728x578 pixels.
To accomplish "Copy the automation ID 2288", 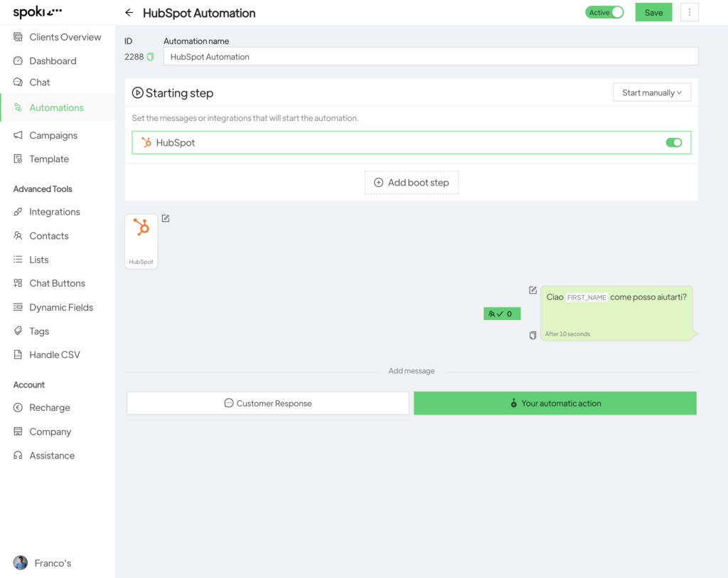I will pos(150,57).
